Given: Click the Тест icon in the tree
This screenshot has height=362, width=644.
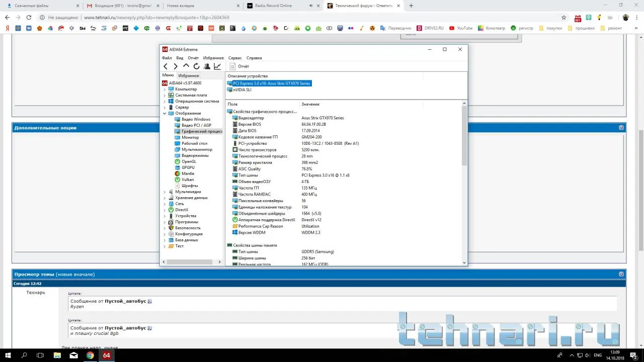Looking at the screenshot, I should coord(171,246).
